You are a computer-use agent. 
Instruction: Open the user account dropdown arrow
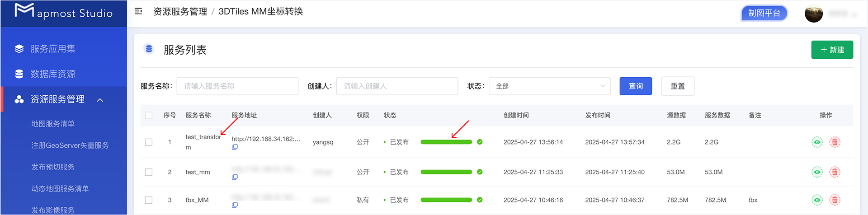point(854,15)
